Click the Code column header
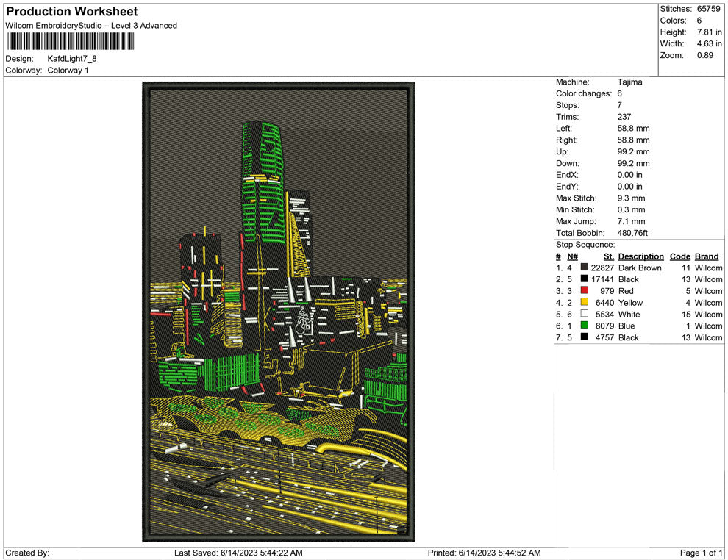The height and width of the screenshot is (560, 728). tap(679, 256)
